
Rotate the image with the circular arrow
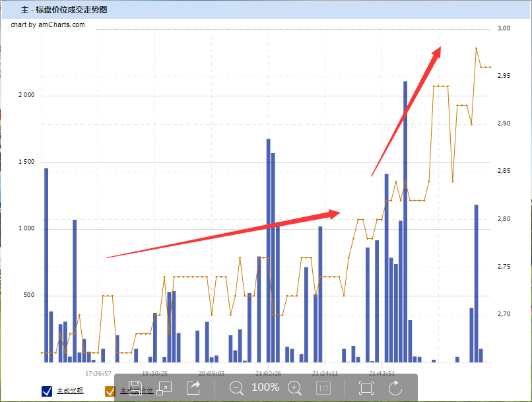pos(395,387)
